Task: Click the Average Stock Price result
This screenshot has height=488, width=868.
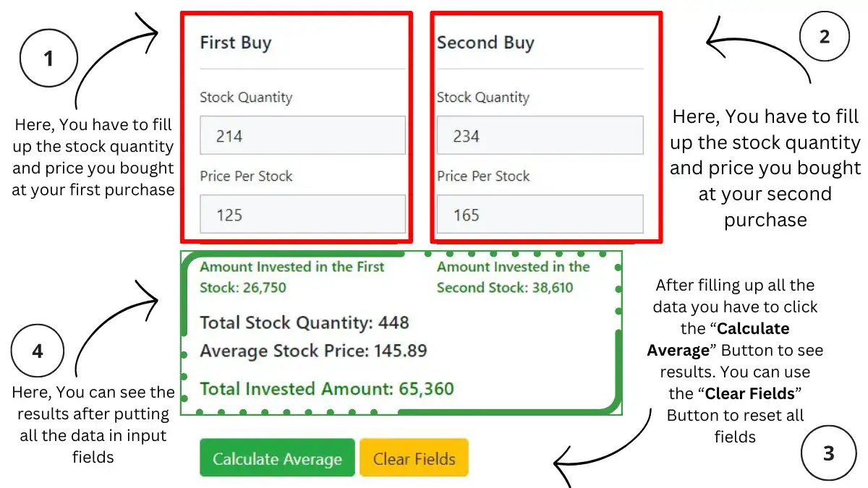Action: point(313,351)
